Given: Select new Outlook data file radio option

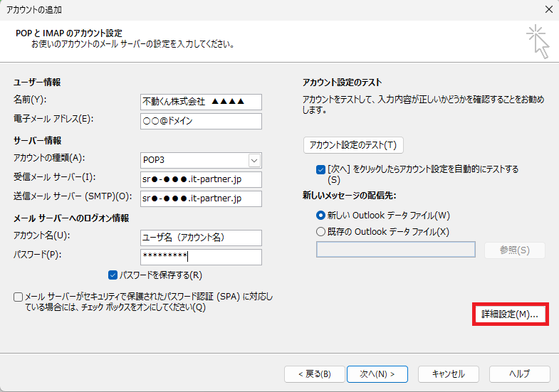Looking at the screenshot, I should (320, 215).
